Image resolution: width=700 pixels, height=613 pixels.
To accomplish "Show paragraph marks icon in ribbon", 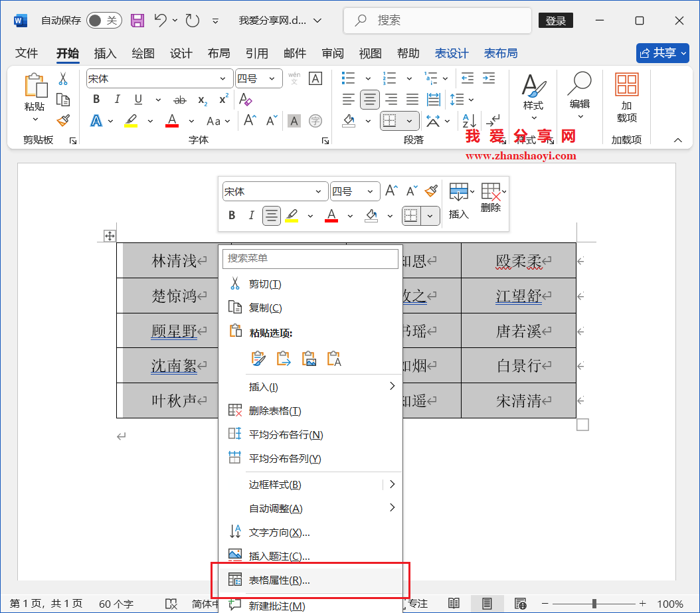I will (x=493, y=120).
